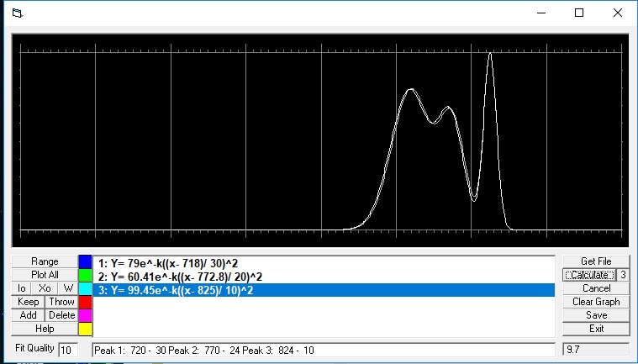The width and height of the screenshot is (638, 364).
Task: Click the Cancel button
Action: coord(596,288)
